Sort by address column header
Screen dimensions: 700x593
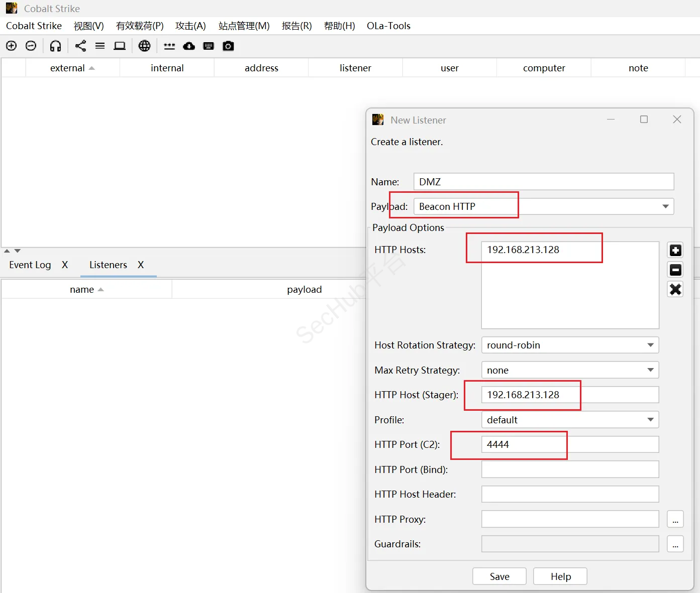261,68
